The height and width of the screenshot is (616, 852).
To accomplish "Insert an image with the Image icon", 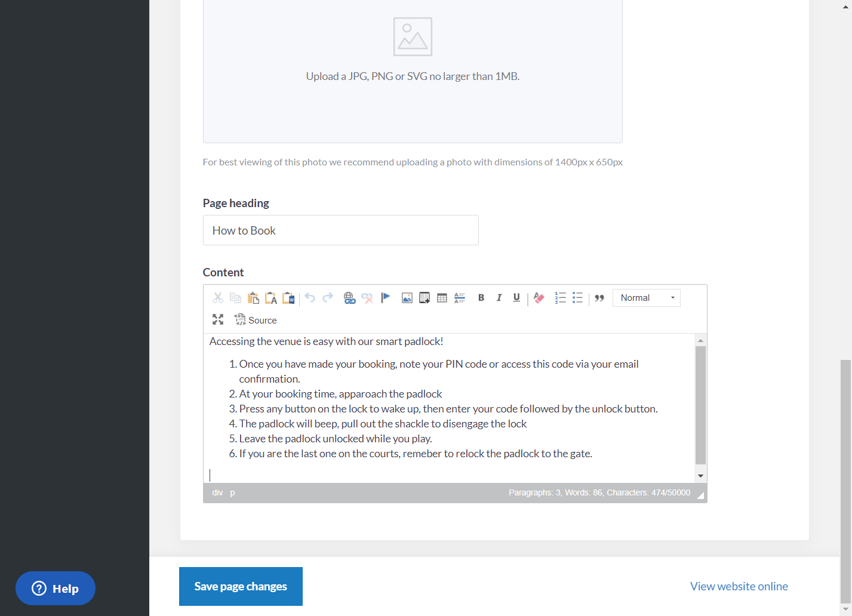I will (x=407, y=298).
